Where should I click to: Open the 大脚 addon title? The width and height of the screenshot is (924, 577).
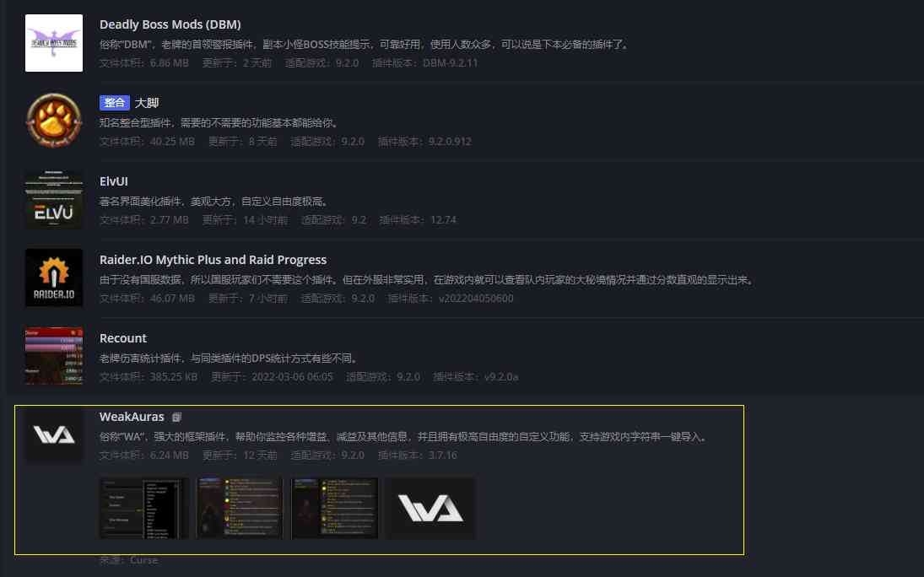[147, 103]
